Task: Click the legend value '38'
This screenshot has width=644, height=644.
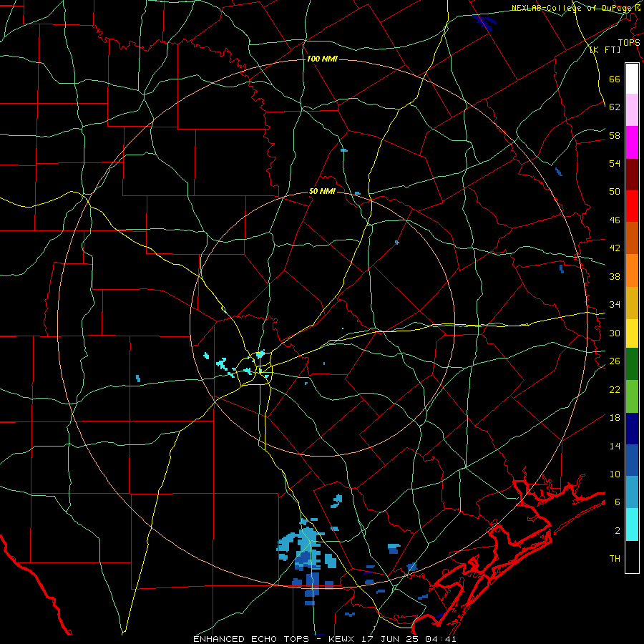Action: [x=615, y=276]
